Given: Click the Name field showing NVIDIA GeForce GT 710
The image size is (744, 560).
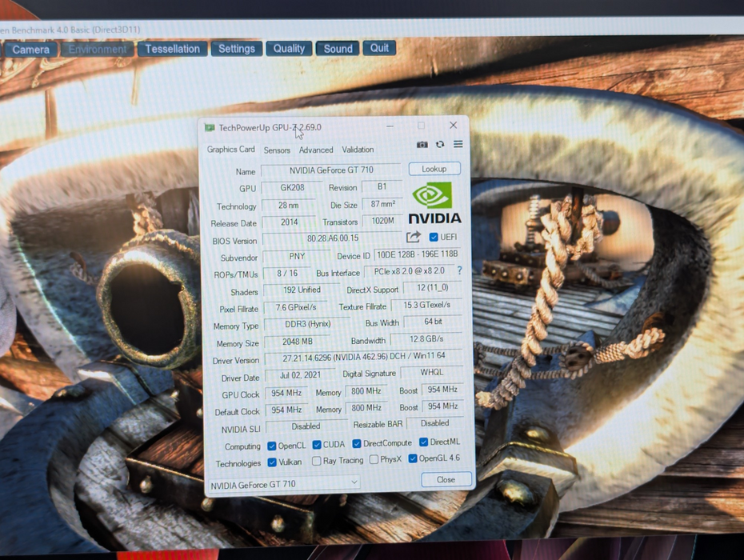Looking at the screenshot, I should point(331,170).
